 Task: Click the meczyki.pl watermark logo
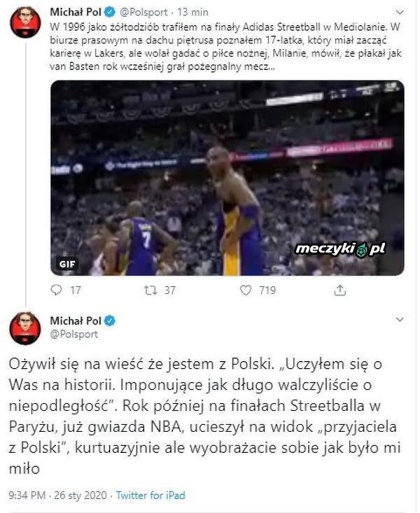(x=340, y=248)
